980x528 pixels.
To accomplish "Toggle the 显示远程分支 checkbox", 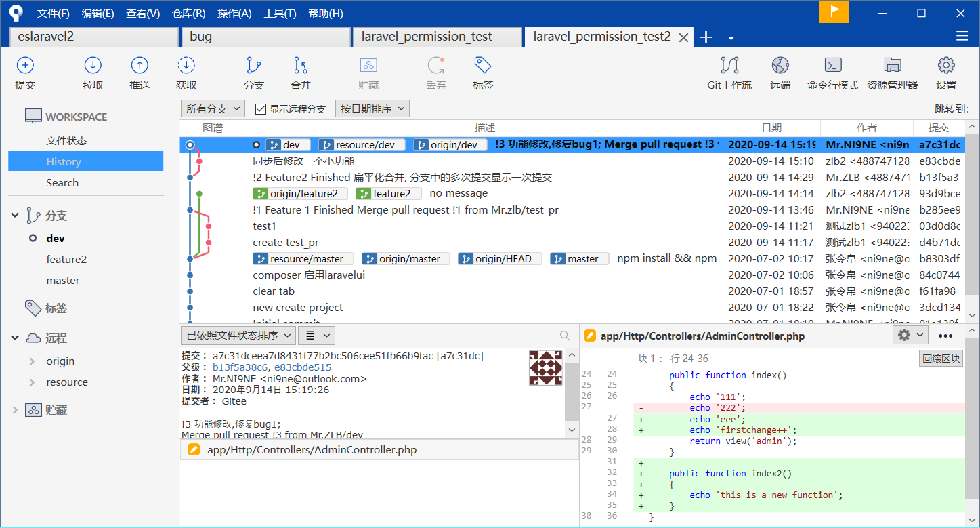I will 261,109.
